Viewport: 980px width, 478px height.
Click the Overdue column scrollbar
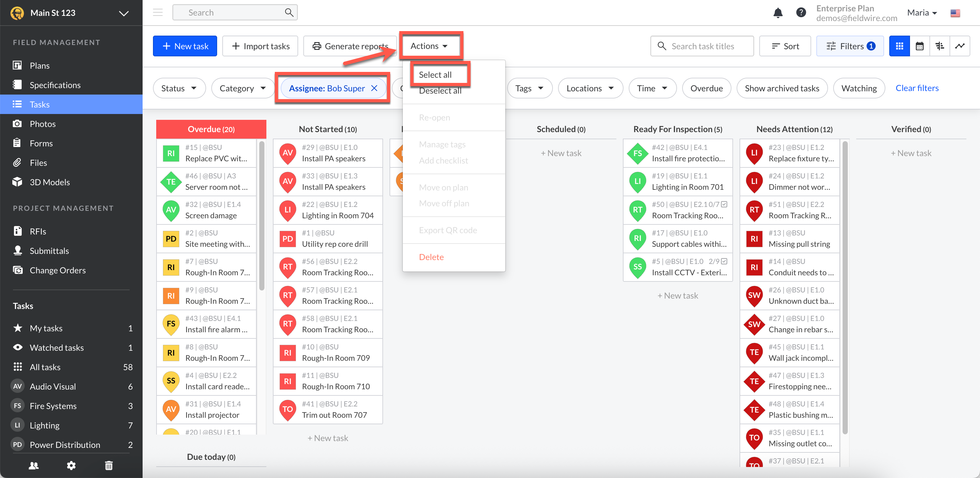click(x=261, y=217)
